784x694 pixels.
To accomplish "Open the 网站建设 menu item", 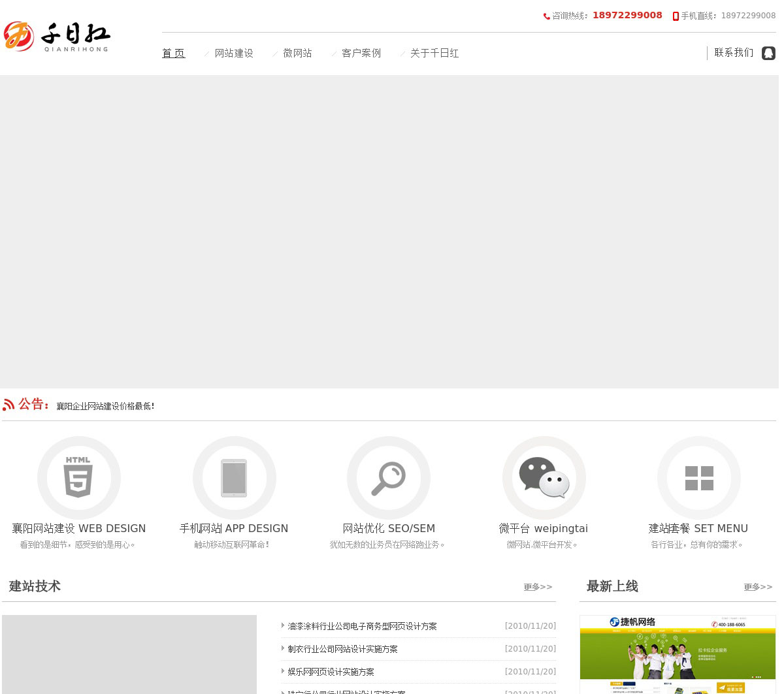I will tap(234, 54).
